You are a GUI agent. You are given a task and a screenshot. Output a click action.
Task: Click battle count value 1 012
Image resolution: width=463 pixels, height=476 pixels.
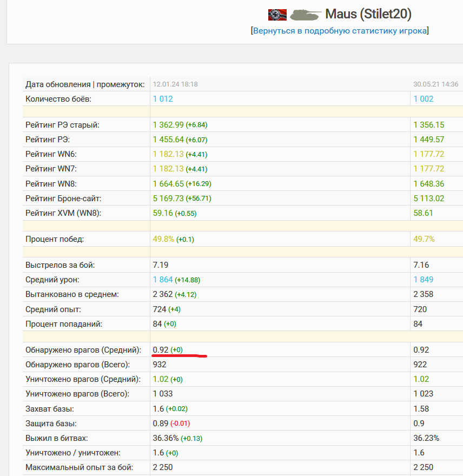click(x=163, y=99)
